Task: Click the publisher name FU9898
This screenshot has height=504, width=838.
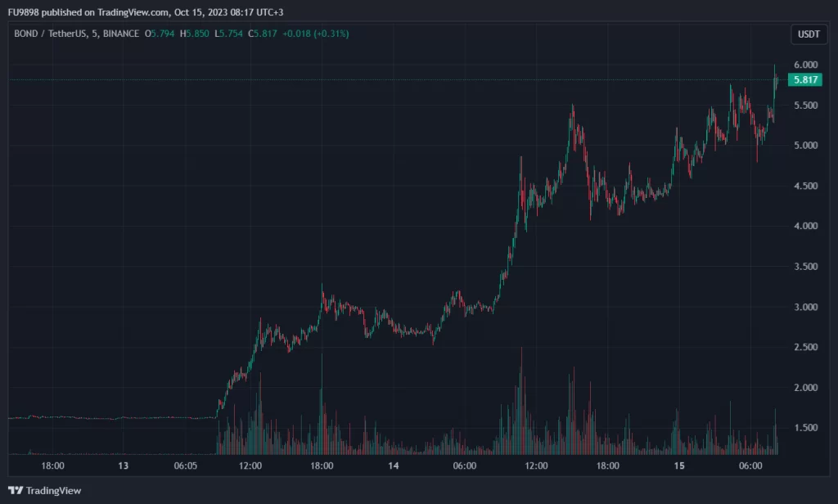Action: [x=25, y=12]
